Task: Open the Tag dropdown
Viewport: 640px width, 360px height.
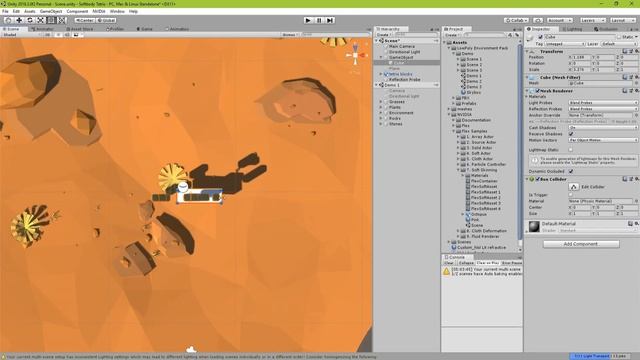Action: (x=565, y=44)
